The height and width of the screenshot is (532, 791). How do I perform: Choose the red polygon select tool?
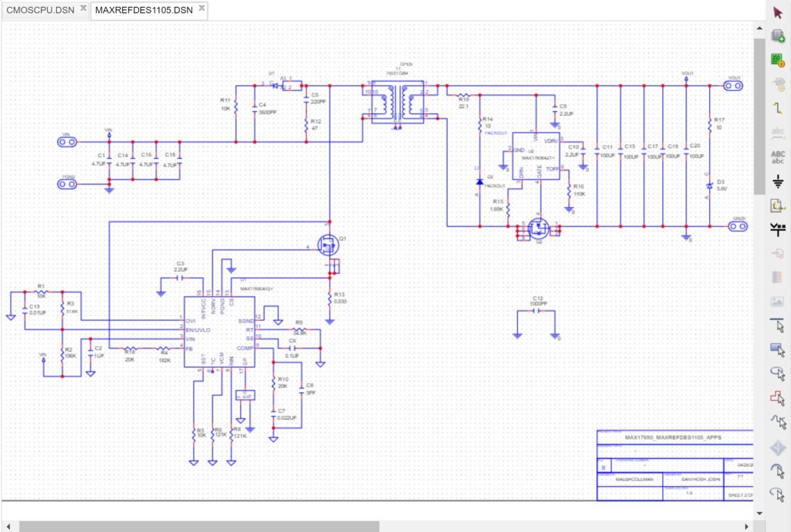pos(777,398)
